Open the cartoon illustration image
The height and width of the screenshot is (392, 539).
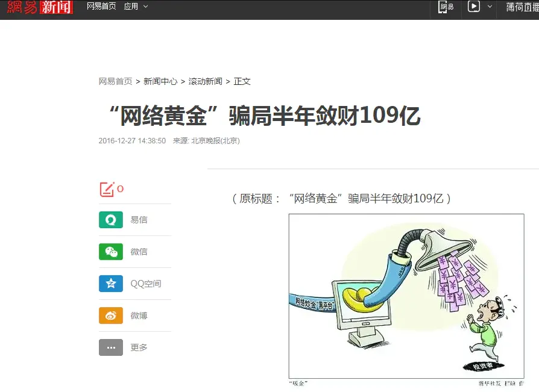[x=406, y=296]
